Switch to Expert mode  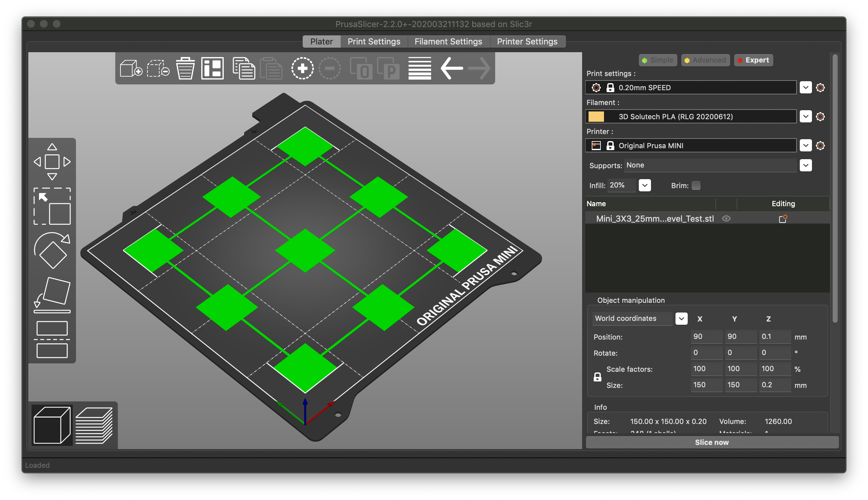click(x=753, y=60)
